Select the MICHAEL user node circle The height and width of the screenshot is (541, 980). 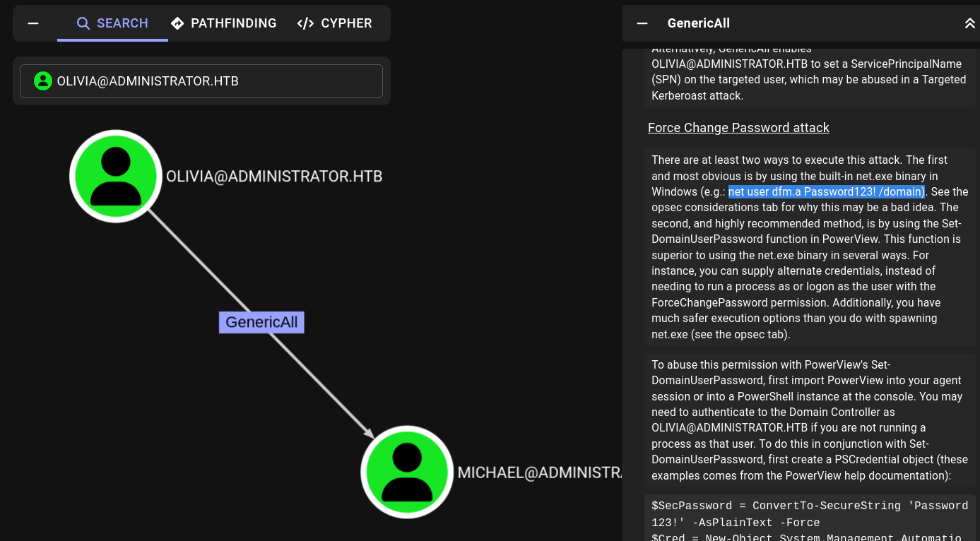point(407,471)
